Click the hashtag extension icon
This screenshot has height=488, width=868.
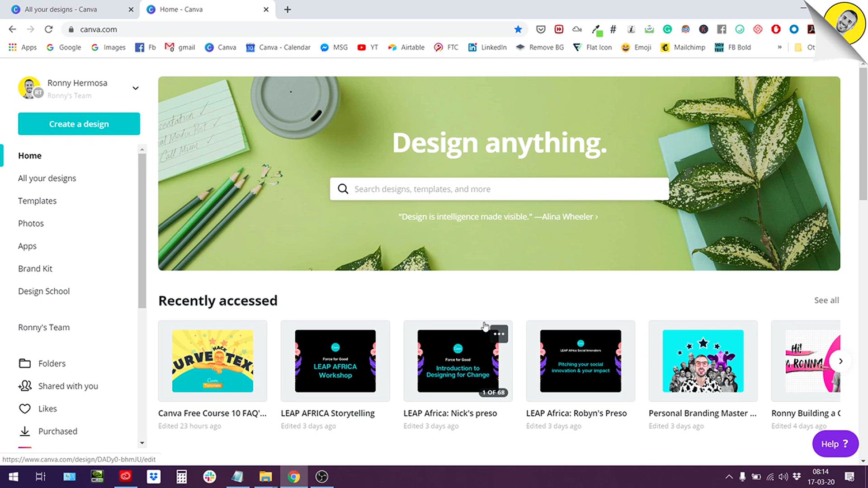613,29
